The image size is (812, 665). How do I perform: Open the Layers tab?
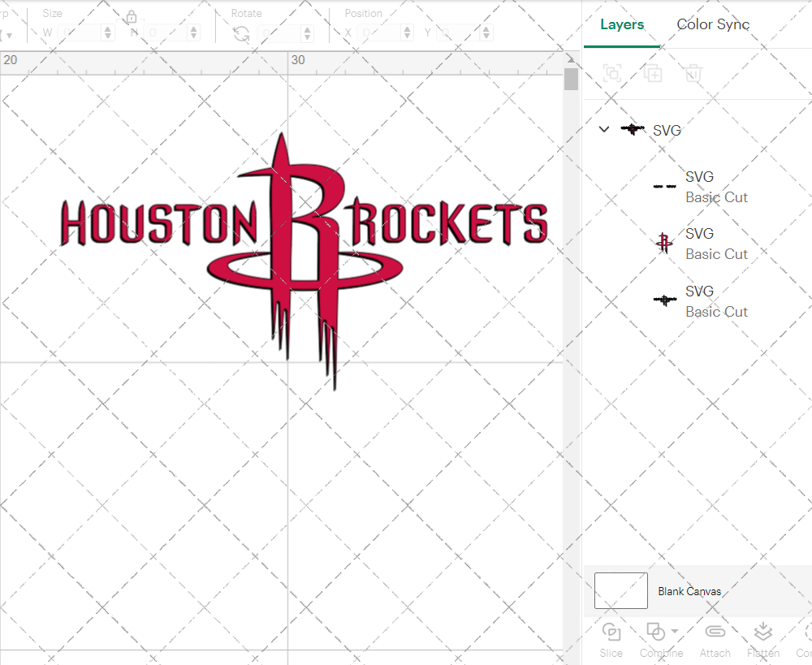621,24
